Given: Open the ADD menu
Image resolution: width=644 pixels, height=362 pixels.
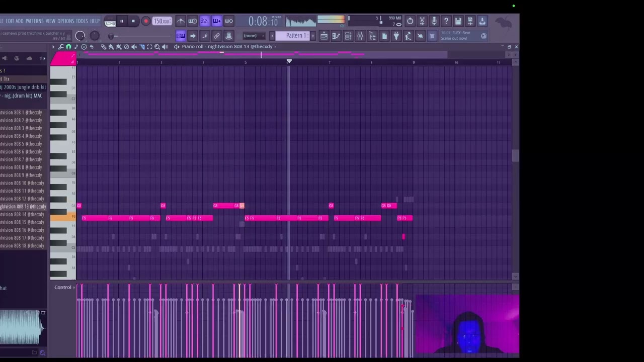Looking at the screenshot, I should [20, 21].
